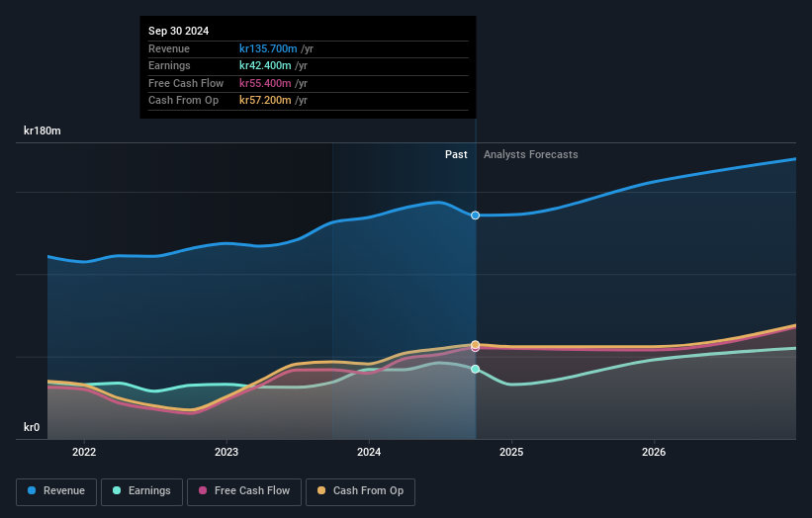Click the Revenue value kr135.700m in tooltip
The image size is (812, 518).
[268, 48]
